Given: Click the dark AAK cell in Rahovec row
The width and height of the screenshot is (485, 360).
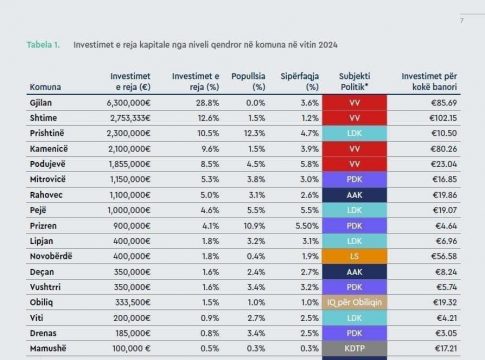Looking at the screenshot, I should pyautogui.click(x=354, y=195).
